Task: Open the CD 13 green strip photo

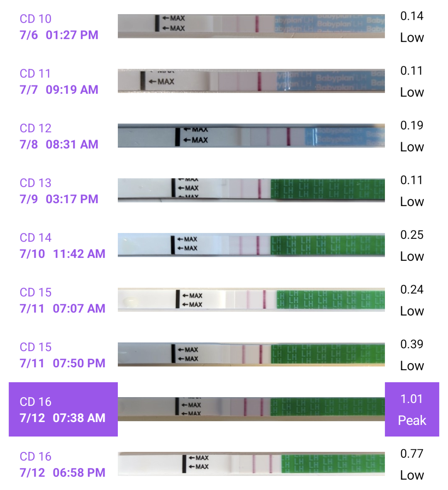Action: (251, 190)
